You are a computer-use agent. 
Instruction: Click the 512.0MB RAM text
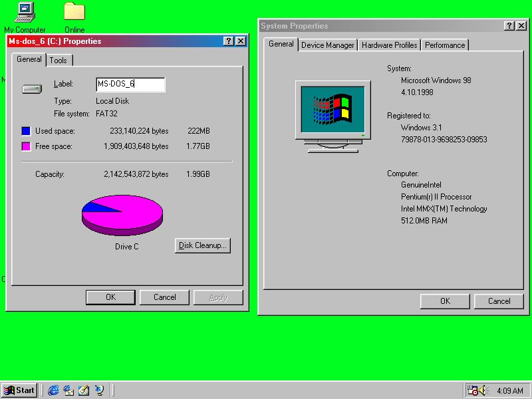424,221
